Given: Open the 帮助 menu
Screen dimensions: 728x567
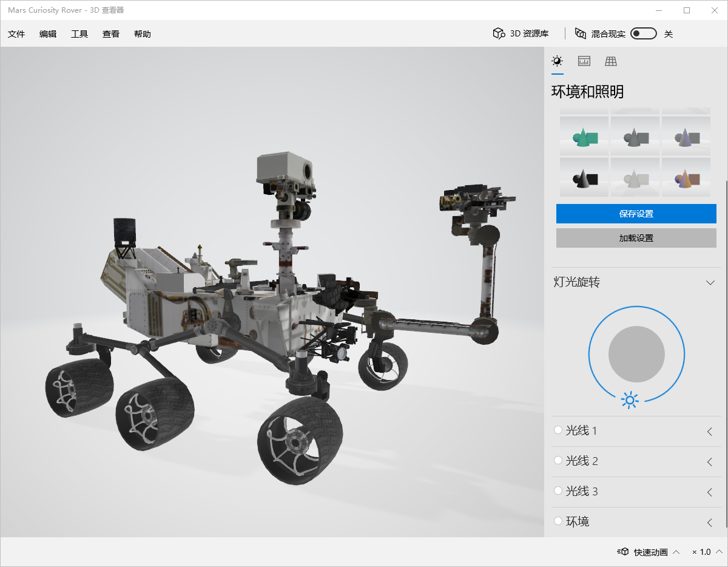Looking at the screenshot, I should (143, 34).
